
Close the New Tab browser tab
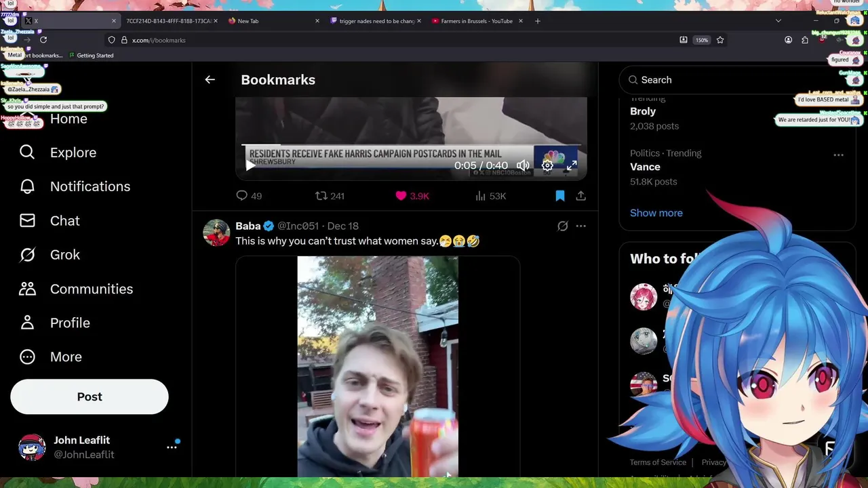[x=317, y=21]
